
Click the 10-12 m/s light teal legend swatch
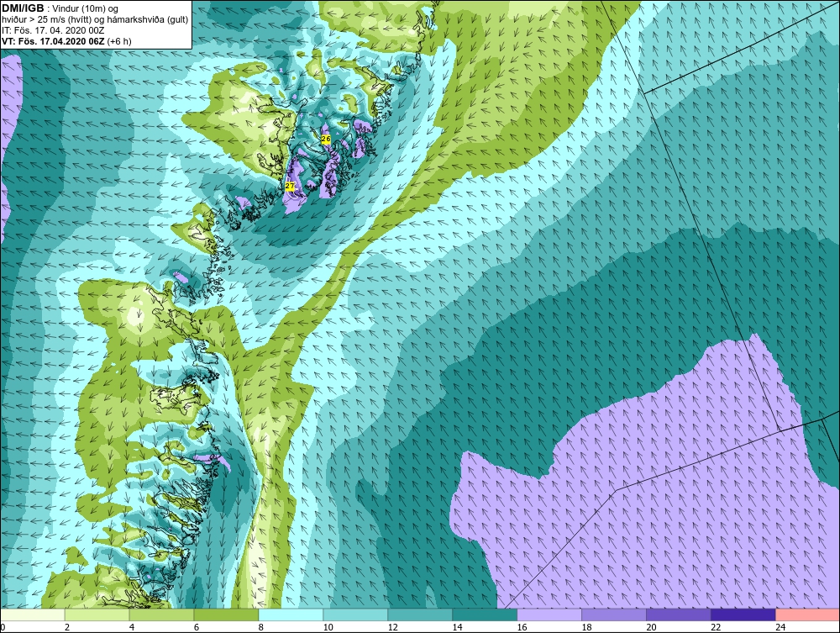(355, 615)
